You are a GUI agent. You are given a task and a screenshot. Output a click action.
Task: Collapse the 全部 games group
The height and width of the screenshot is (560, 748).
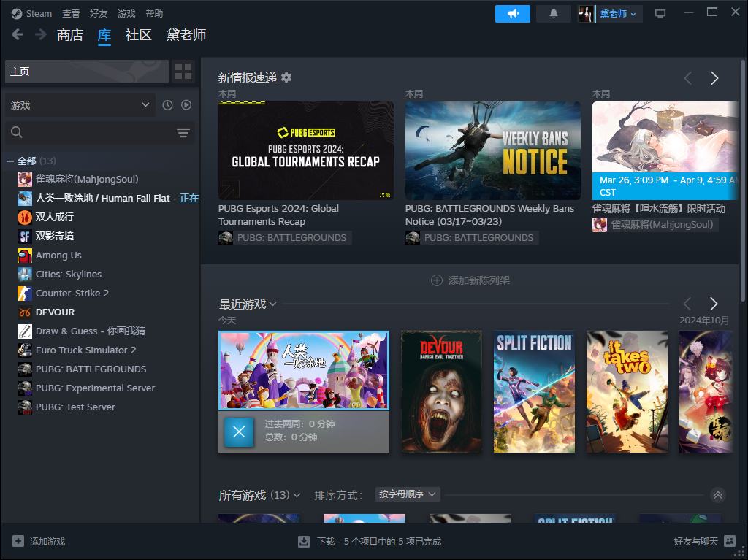(x=10, y=161)
